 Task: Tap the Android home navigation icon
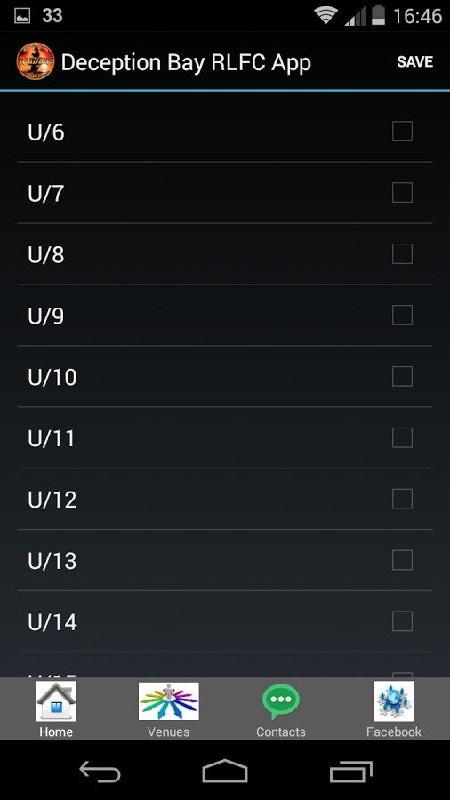224,770
